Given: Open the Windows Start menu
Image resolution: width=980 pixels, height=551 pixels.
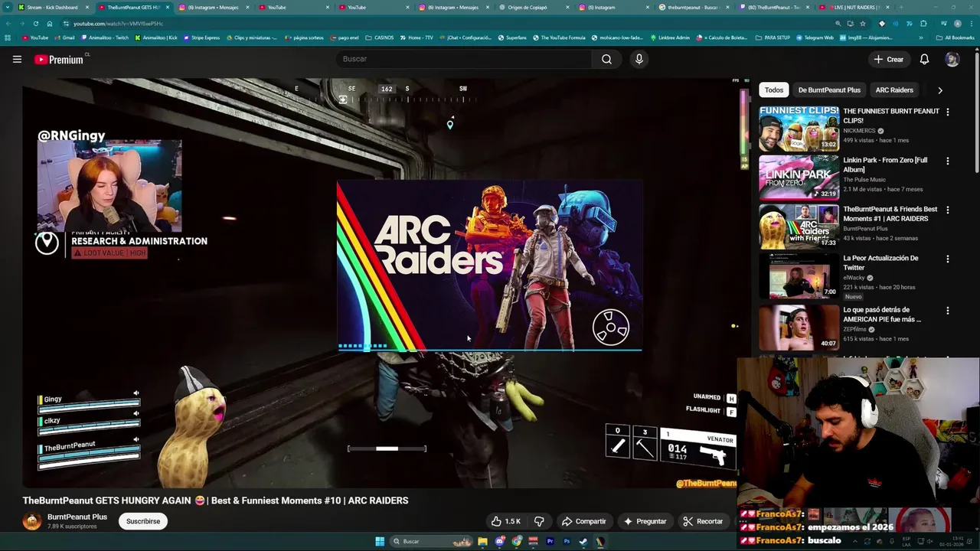Looking at the screenshot, I should [380, 541].
